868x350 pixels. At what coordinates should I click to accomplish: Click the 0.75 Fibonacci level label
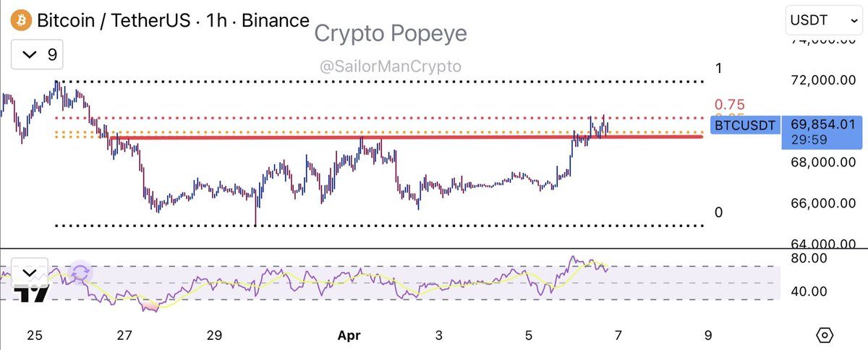[729, 104]
